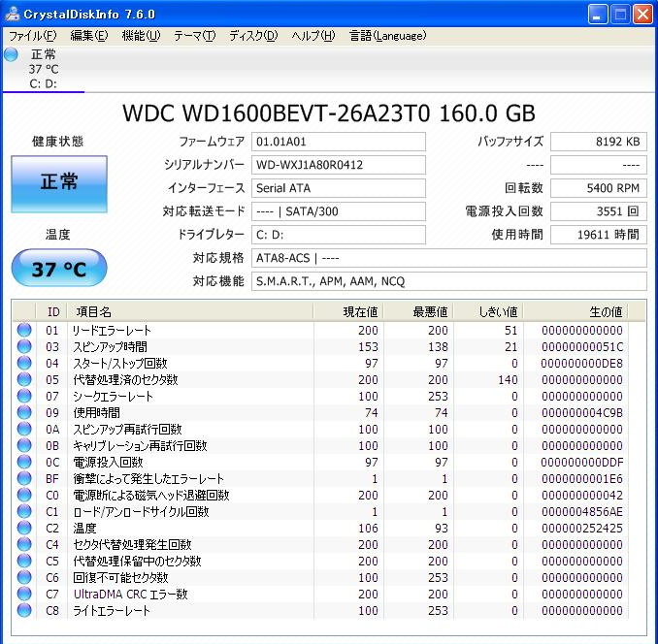Click status orb for BF row
Viewport: 658px width, 644px height.
24,479
